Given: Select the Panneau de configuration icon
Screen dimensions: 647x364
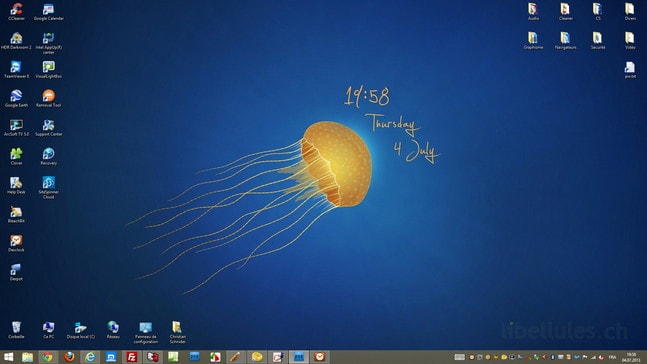Looking at the screenshot, I should [x=146, y=333].
